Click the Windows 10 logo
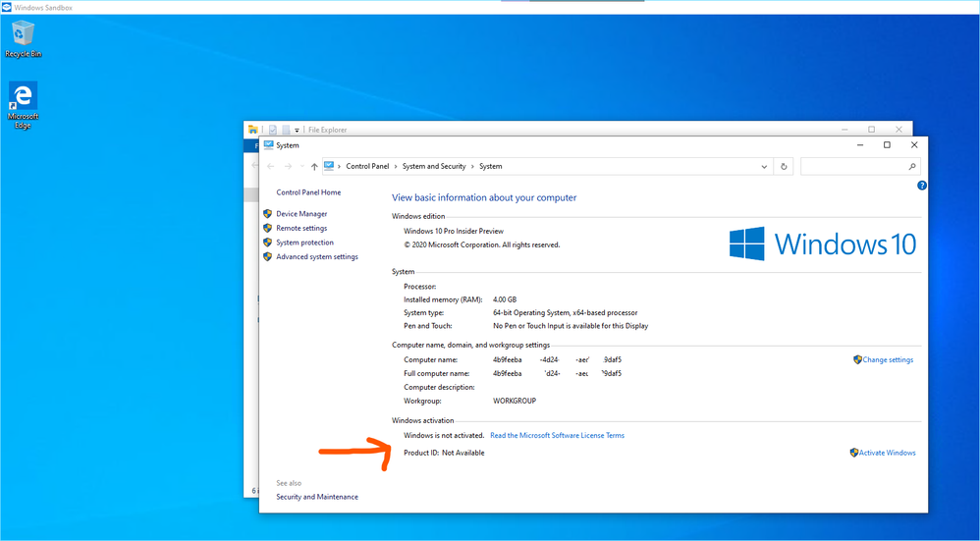 (823, 243)
